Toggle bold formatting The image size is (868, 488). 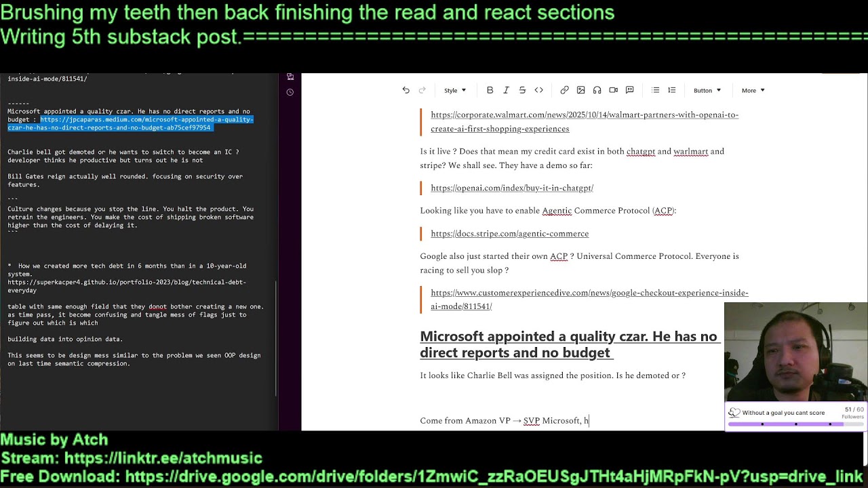point(490,90)
